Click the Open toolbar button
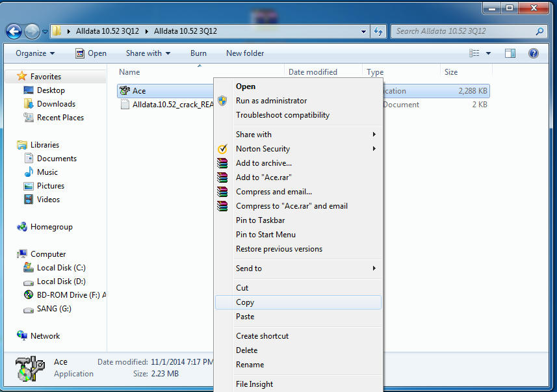557x392 pixels. click(91, 53)
